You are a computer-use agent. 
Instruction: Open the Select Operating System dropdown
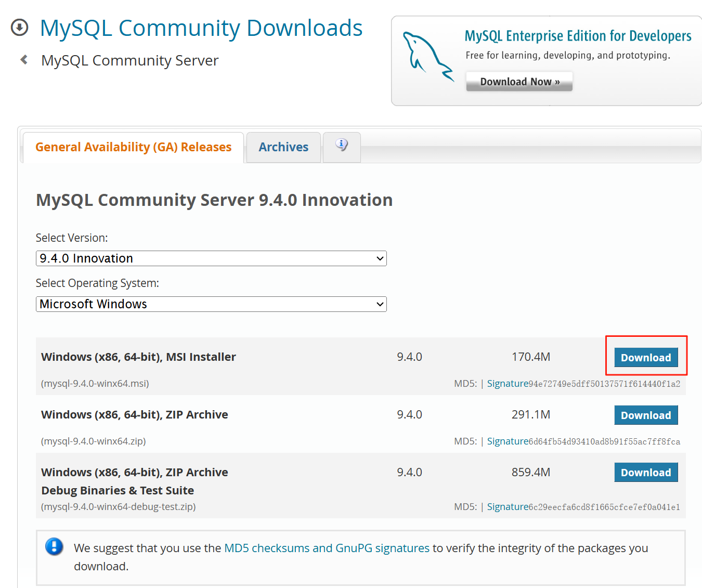[211, 304]
